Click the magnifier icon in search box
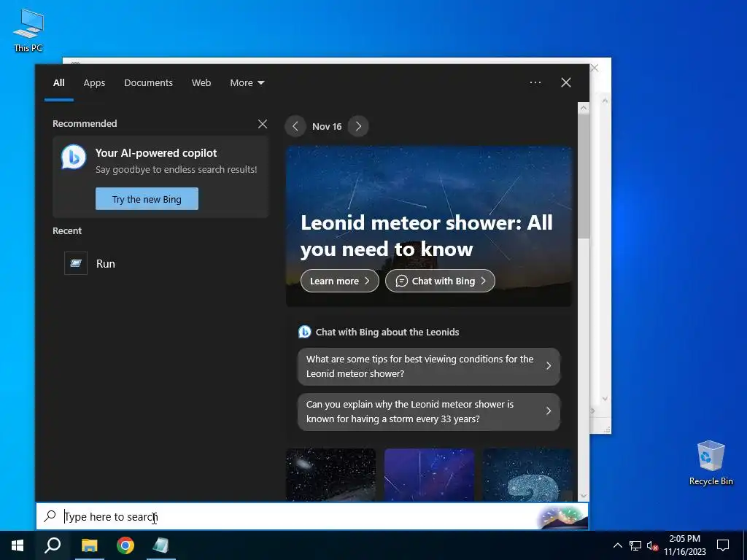 (x=50, y=516)
